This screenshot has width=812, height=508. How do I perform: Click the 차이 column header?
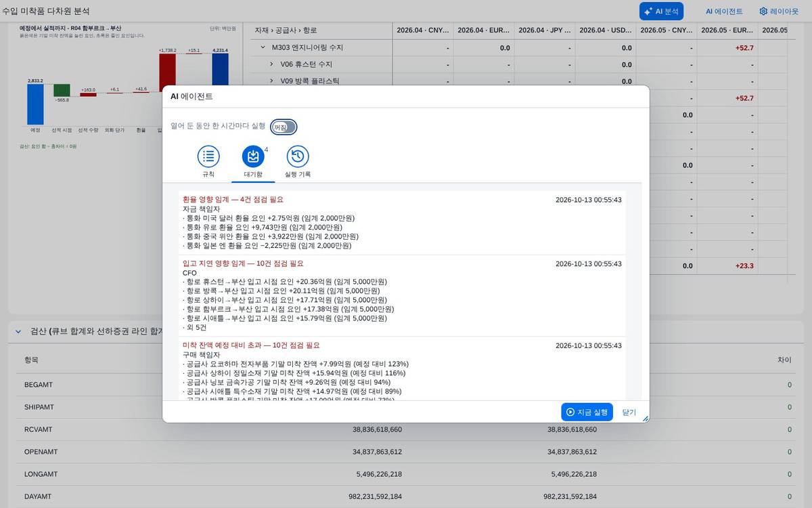coord(784,360)
